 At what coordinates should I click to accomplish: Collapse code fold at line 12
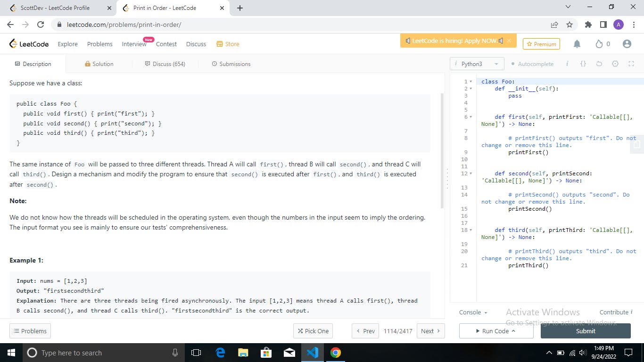(471, 173)
